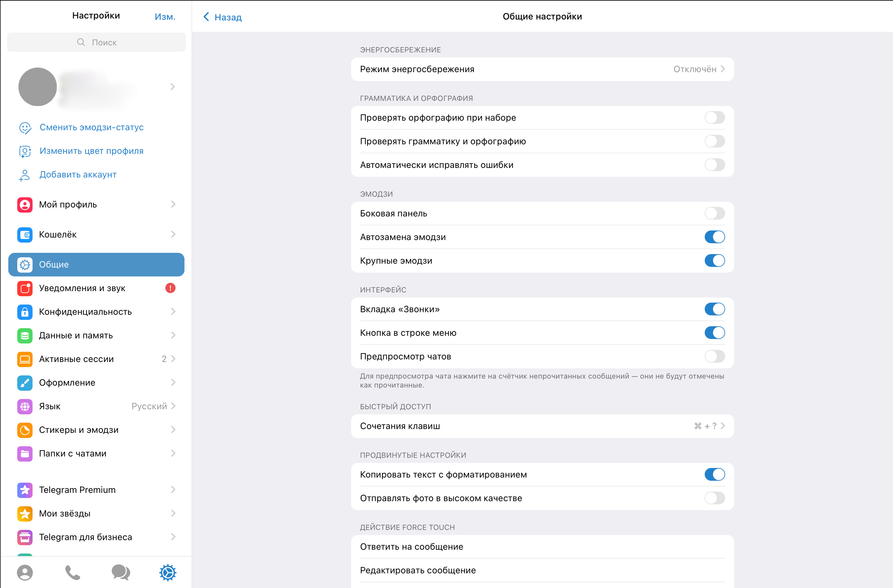Select Общие in the settings sidebar
The height and width of the screenshot is (588, 893).
click(54, 264)
